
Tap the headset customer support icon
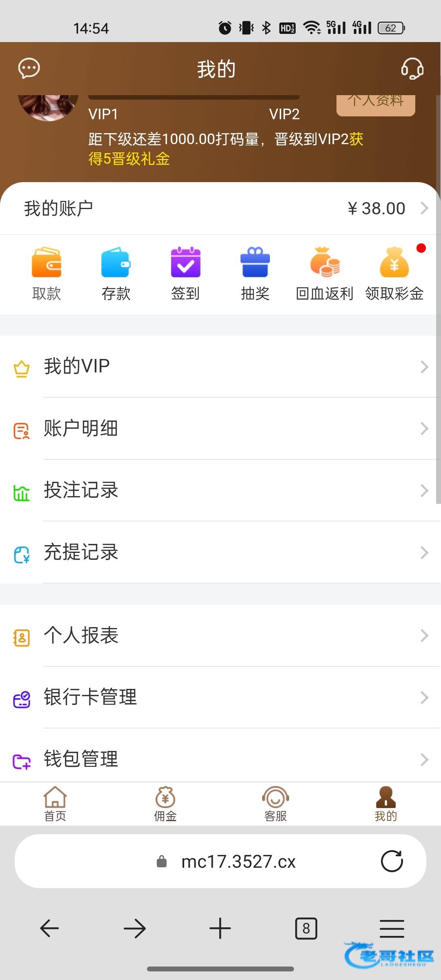[412, 68]
